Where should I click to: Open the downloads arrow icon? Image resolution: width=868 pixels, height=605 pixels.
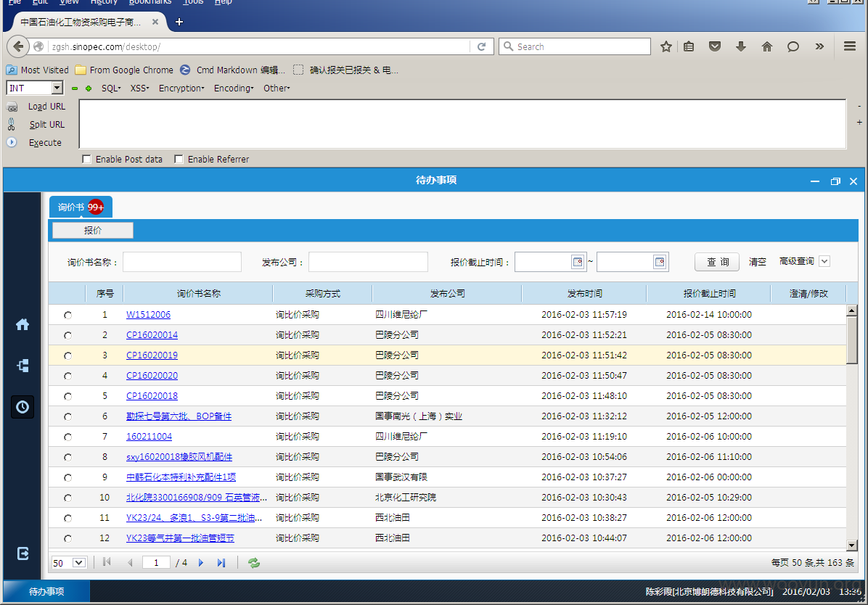point(741,46)
